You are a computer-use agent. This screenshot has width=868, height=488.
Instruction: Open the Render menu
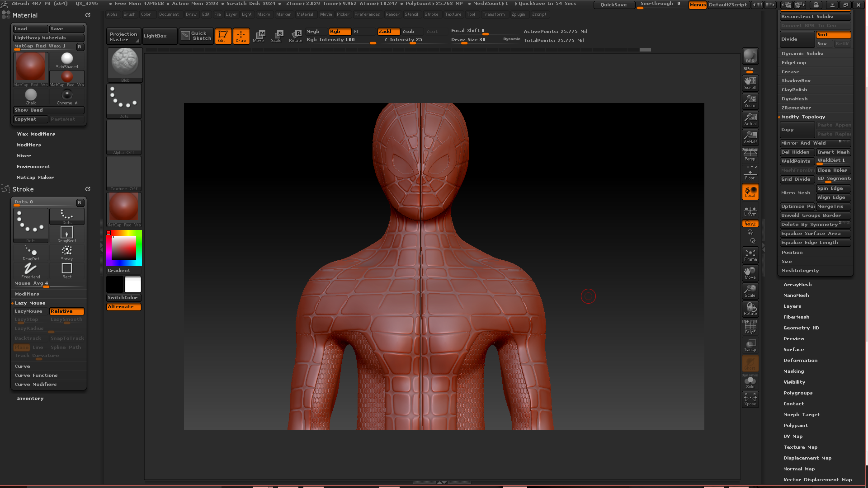(x=392, y=14)
